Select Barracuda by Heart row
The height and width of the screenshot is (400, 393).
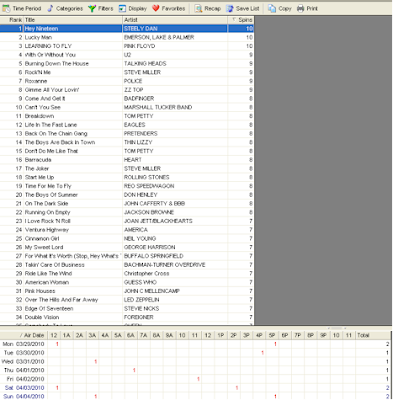pos(127,160)
